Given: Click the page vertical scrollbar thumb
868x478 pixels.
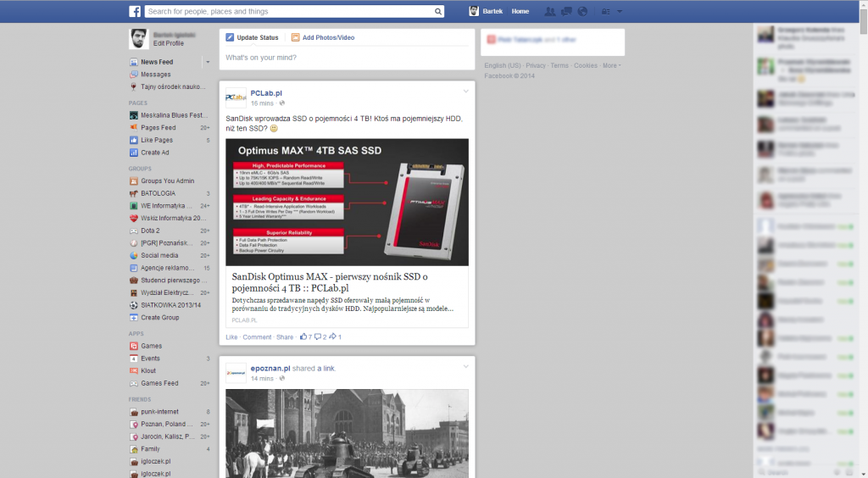Looking at the screenshot, I should coord(864,20).
